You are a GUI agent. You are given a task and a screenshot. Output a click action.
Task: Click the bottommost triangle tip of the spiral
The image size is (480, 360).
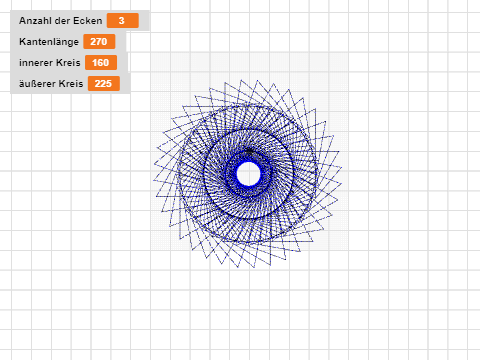(254, 267)
